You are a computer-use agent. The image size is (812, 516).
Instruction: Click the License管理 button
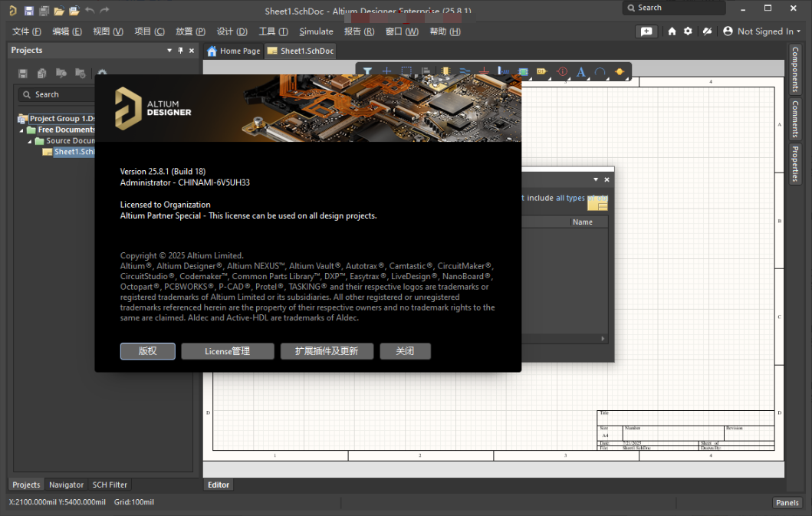coord(227,350)
